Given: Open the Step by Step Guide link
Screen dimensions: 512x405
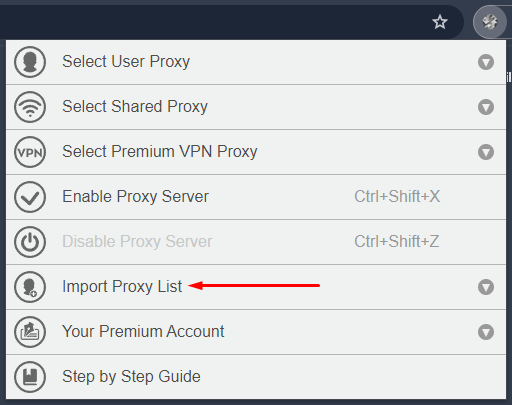Looking at the screenshot, I should click(256, 377).
